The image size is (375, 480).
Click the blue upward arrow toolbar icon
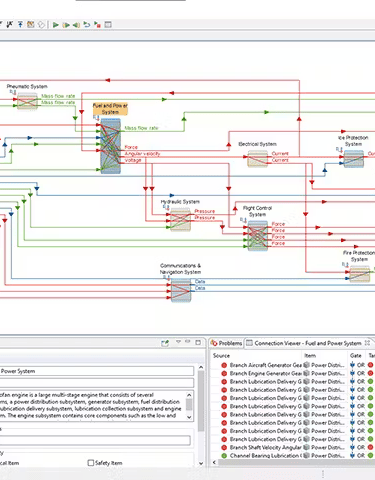[20, 24]
